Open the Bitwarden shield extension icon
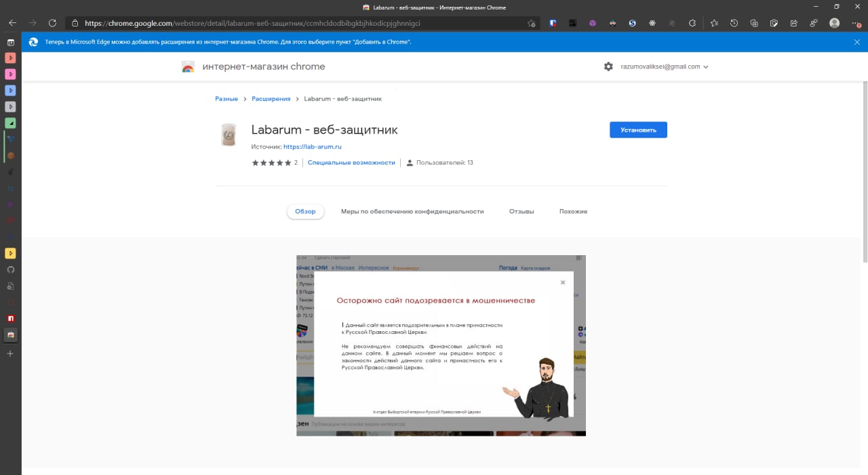 click(553, 23)
